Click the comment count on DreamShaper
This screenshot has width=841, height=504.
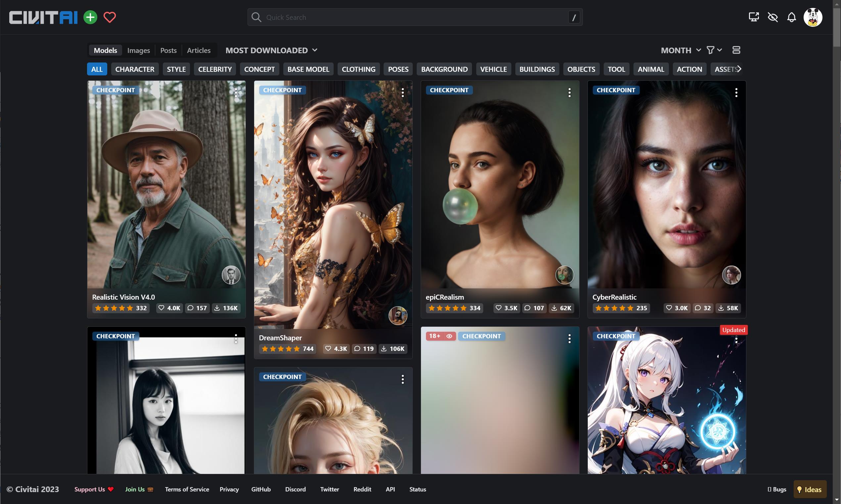pyautogui.click(x=364, y=349)
